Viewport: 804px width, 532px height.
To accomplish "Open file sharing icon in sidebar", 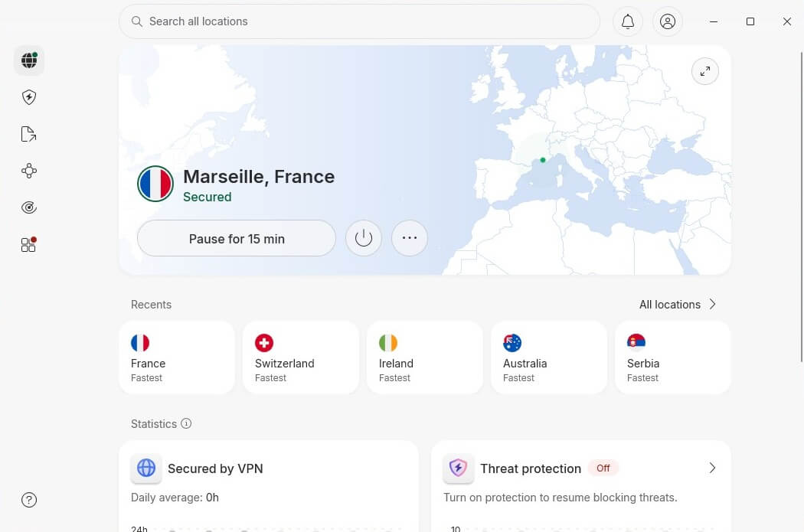I will tap(29, 134).
